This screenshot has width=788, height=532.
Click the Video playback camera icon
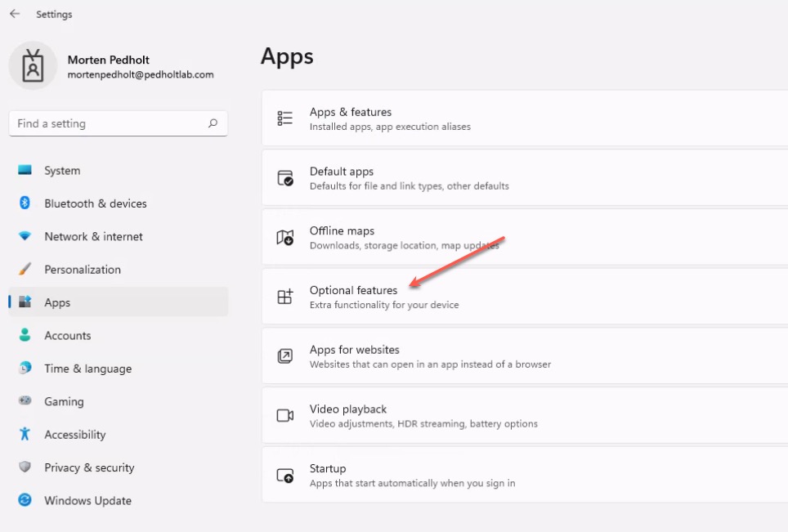(x=285, y=415)
